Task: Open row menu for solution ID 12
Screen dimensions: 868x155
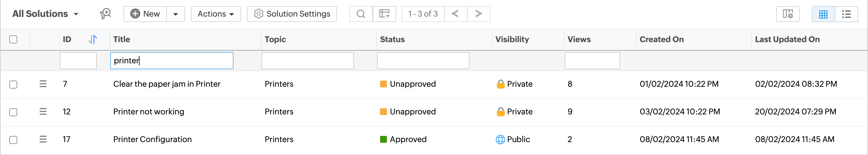Action: click(43, 112)
